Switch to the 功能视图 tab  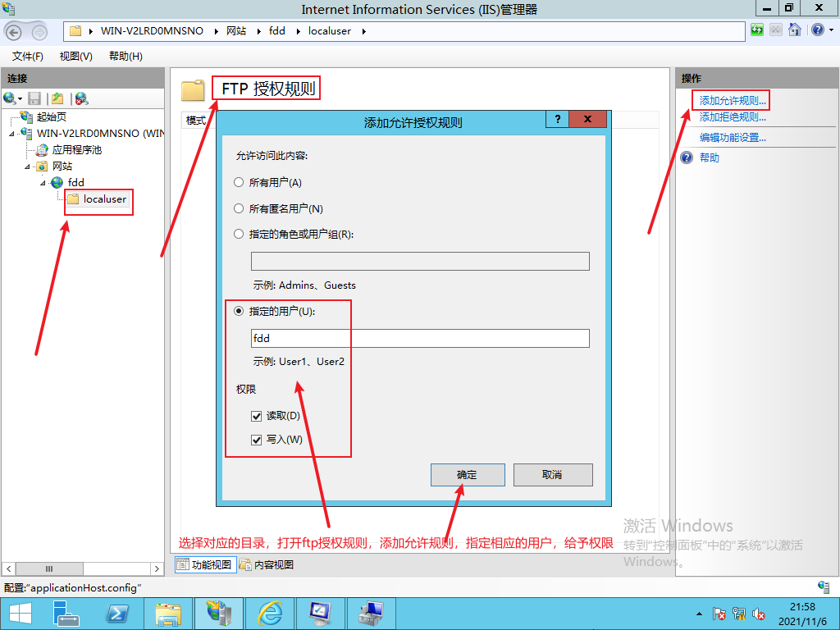tap(206, 564)
